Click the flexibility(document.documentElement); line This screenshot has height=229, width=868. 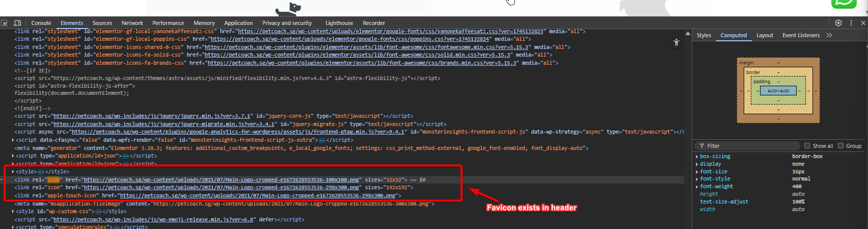pyautogui.click(x=72, y=93)
